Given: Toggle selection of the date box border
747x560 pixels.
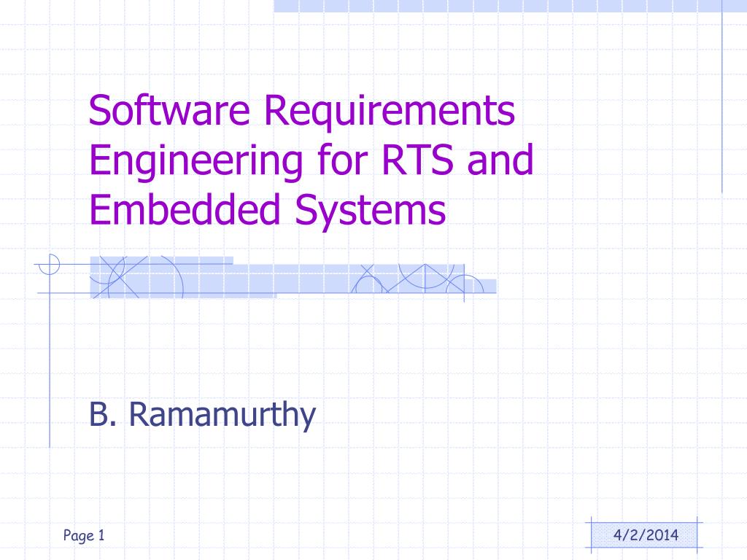Looking at the screenshot, I should [x=645, y=524].
